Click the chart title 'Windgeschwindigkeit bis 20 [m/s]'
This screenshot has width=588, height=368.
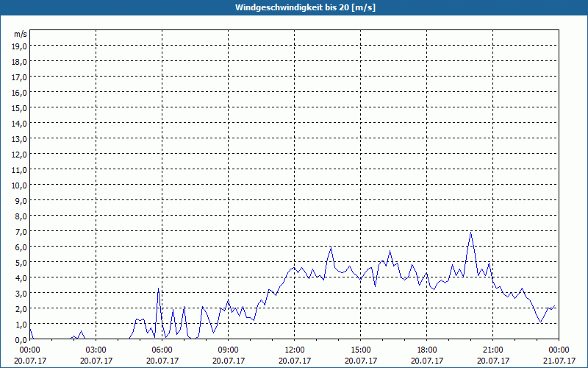click(305, 7)
